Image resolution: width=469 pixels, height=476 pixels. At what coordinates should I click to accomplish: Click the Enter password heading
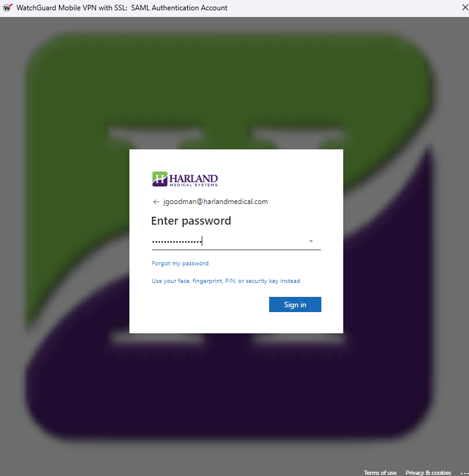click(x=191, y=221)
